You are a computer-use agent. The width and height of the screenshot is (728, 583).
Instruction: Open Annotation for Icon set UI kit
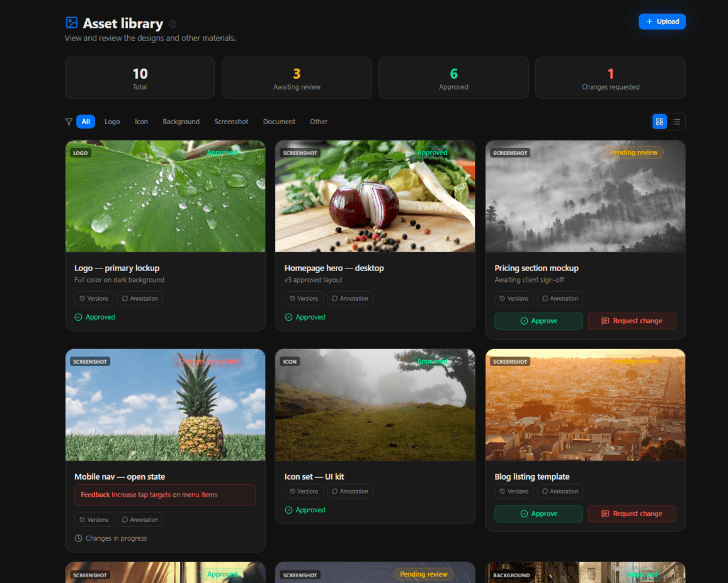pyautogui.click(x=350, y=491)
